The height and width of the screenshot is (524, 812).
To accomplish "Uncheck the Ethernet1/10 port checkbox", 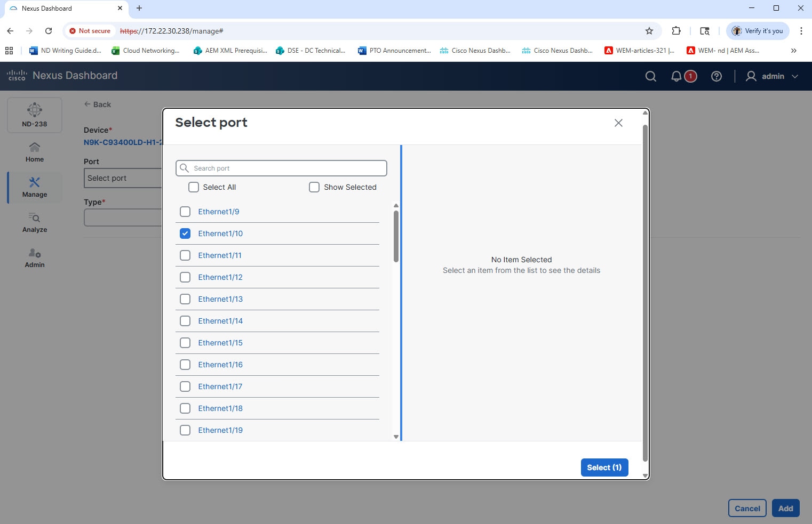I will click(185, 233).
